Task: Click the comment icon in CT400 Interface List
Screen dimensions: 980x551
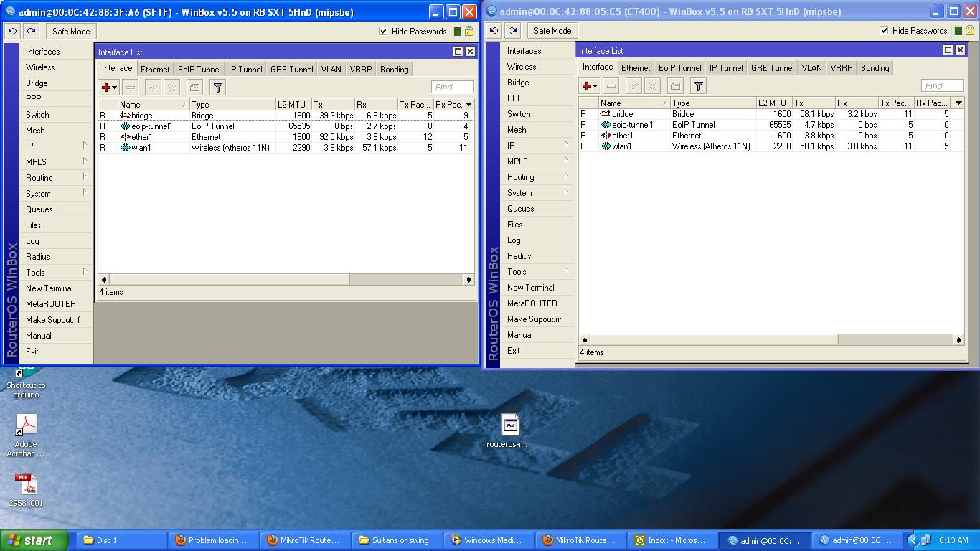Action: pyautogui.click(x=675, y=86)
